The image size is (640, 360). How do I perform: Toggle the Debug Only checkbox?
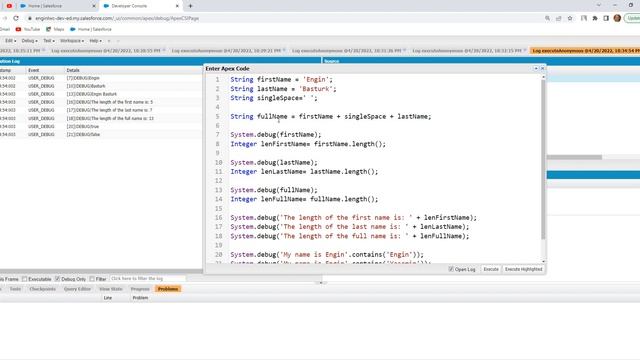pos(58,279)
